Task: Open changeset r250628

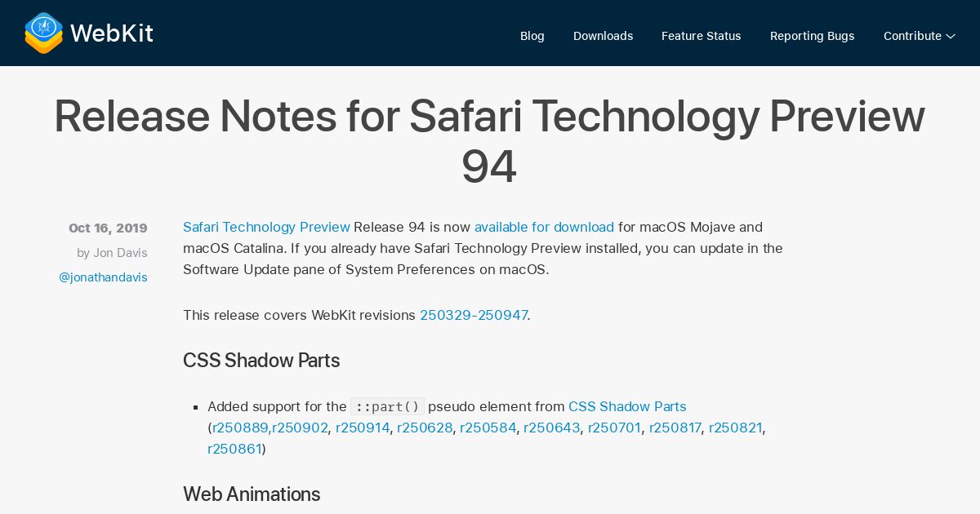Action: click(x=425, y=428)
